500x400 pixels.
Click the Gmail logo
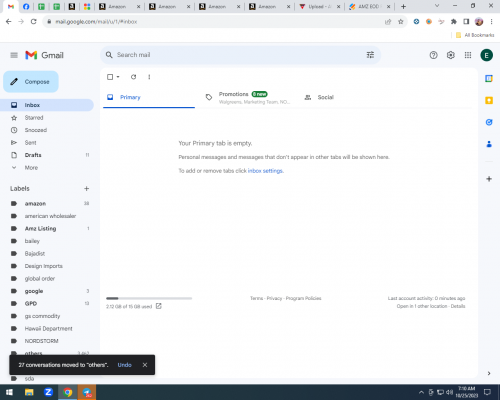pos(44,55)
